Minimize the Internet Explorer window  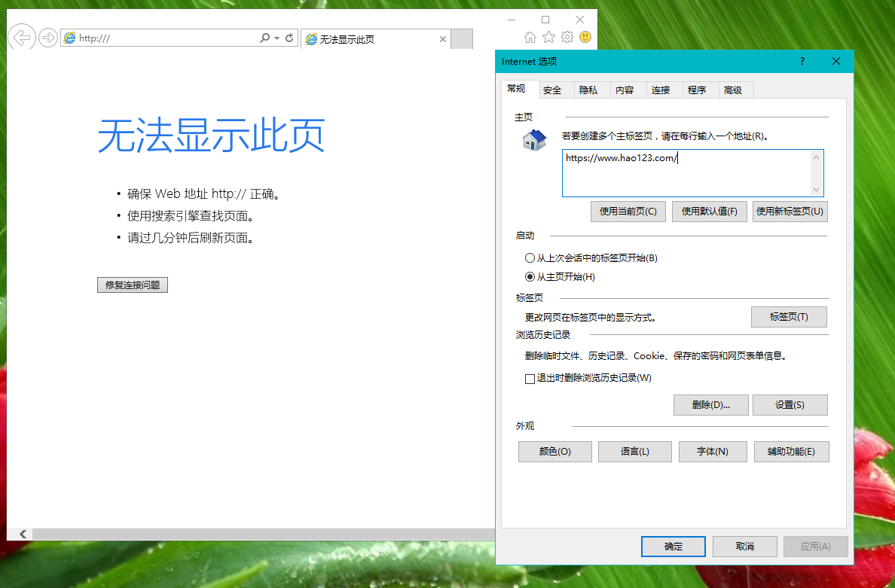512,20
